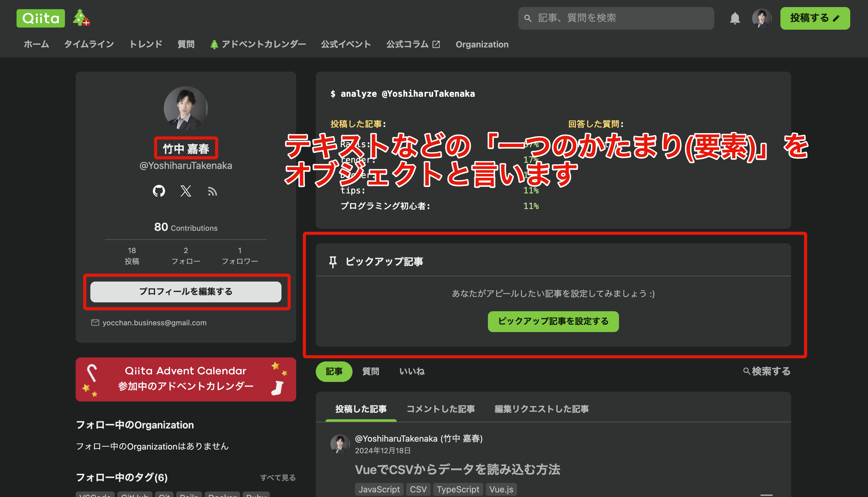Image resolution: width=868 pixels, height=497 pixels.
Task: Click the 投稿する button
Action: click(815, 18)
